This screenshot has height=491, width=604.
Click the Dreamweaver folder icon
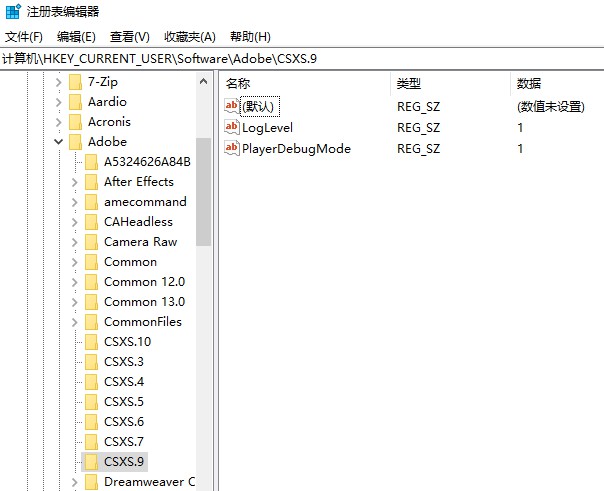[x=91, y=482]
